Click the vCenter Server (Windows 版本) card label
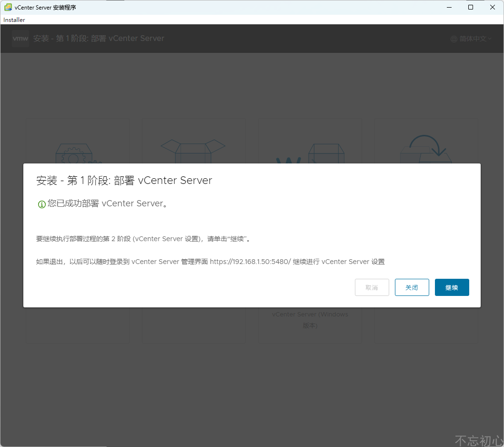 click(x=310, y=320)
